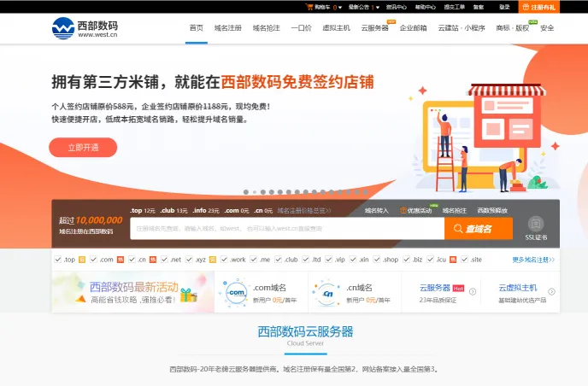
Task: Uncheck the .cn domain checkbox
Action: click(132, 260)
